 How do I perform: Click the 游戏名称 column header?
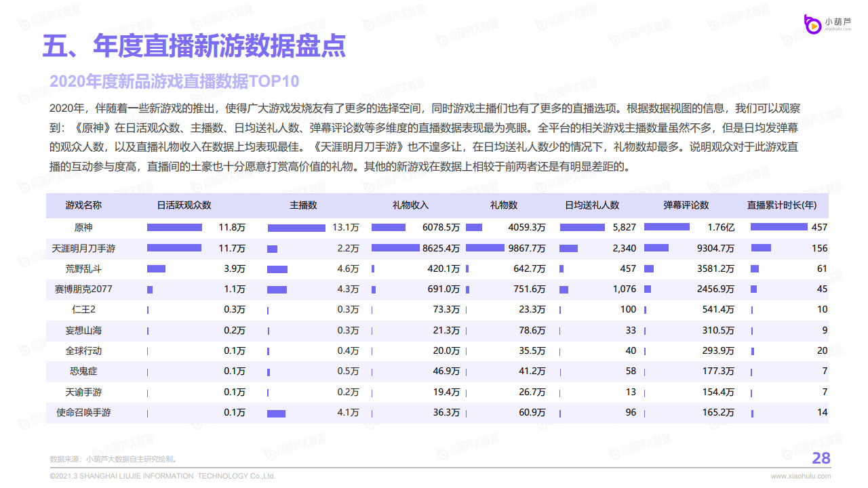click(x=83, y=205)
